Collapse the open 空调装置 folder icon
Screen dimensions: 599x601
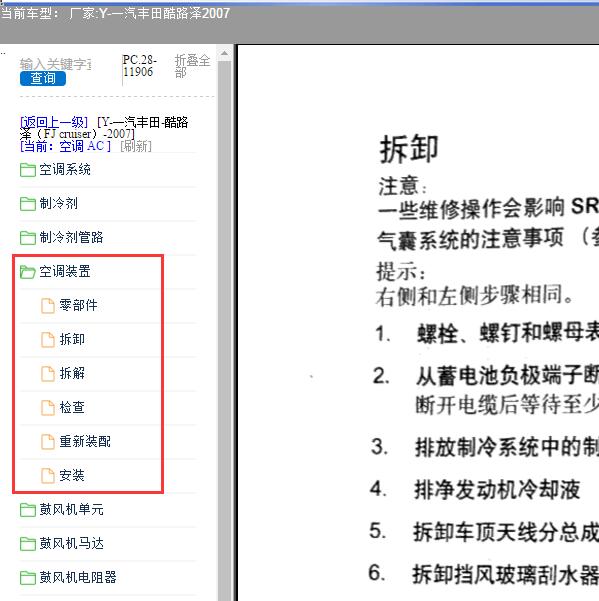[x=28, y=272]
